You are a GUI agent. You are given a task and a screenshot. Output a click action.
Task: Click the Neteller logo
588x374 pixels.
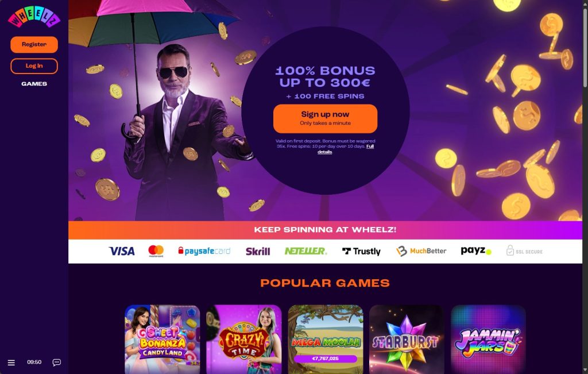tap(305, 251)
